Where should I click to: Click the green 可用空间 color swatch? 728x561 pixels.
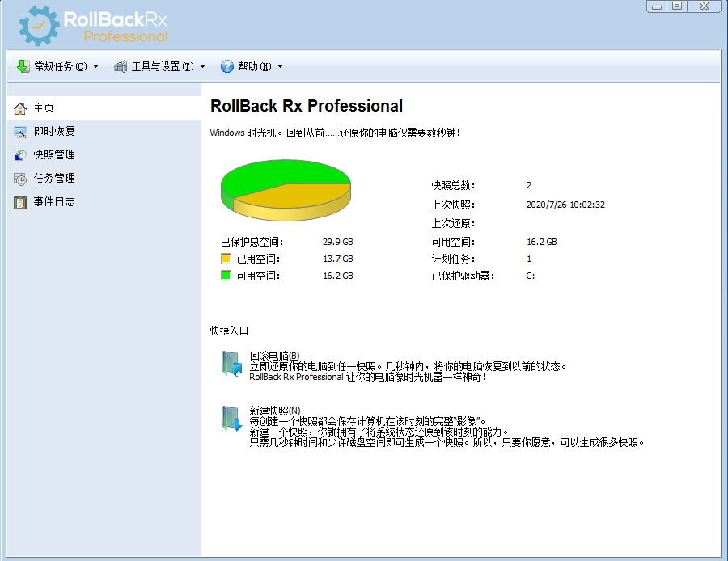(226, 276)
